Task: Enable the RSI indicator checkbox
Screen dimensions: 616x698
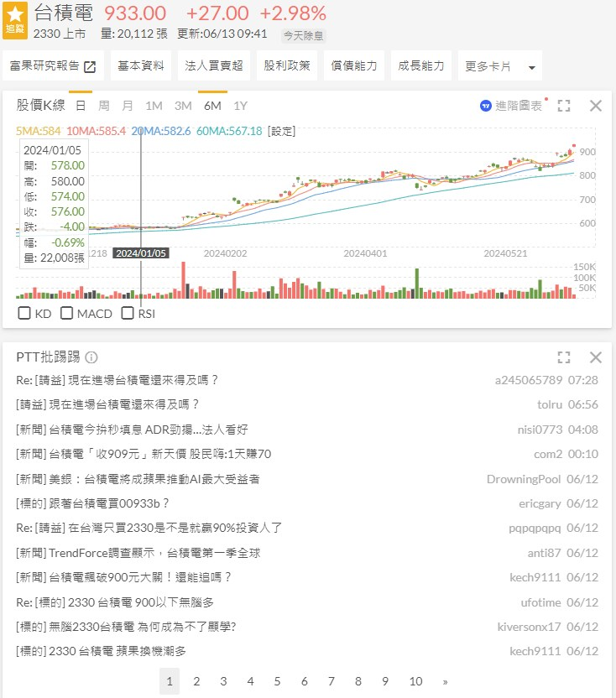Action: click(128, 313)
